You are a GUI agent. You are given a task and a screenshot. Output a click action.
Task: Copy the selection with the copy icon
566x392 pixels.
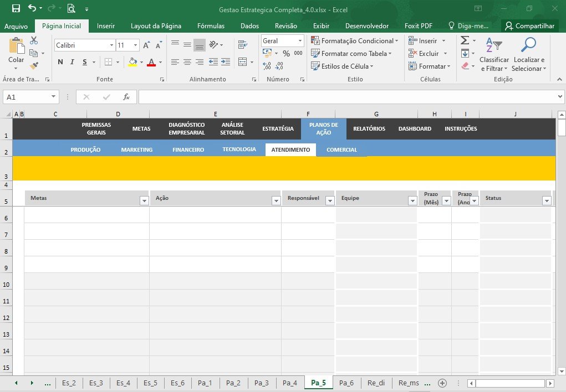(34, 53)
